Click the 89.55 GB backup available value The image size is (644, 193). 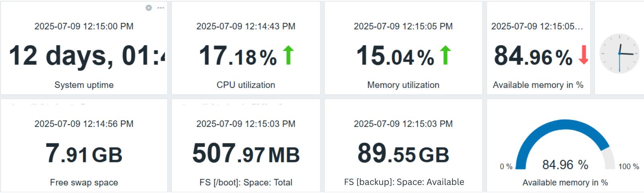click(403, 154)
